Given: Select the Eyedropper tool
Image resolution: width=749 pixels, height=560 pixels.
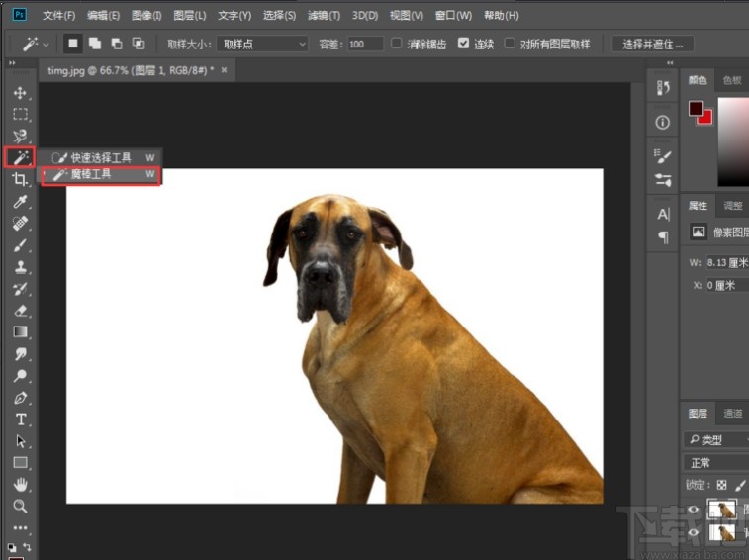Looking at the screenshot, I should coord(20,202).
